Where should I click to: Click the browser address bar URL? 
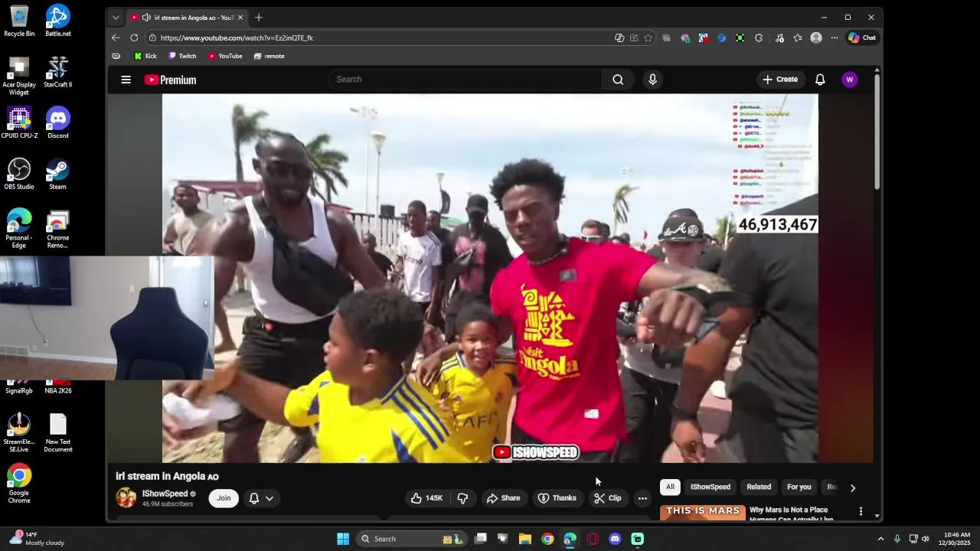tap(237, 37)
